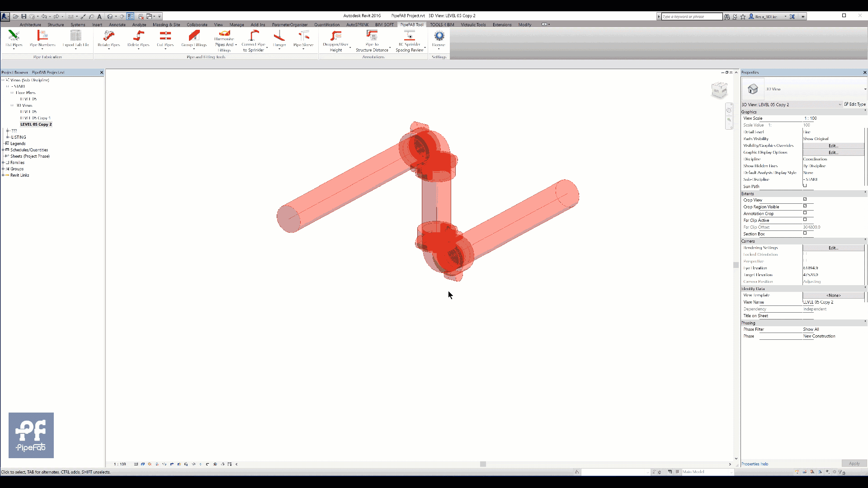Image resolution: width=868 pixels, height=488 pixels.
Task: Switch to the AutoSPRINK ribbon tab
Action: tap(357, 25)
